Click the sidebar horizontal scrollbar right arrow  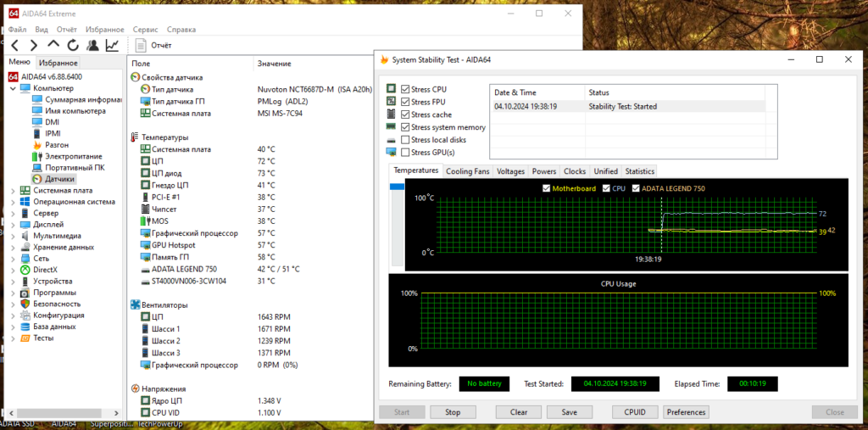coord(117,413)
